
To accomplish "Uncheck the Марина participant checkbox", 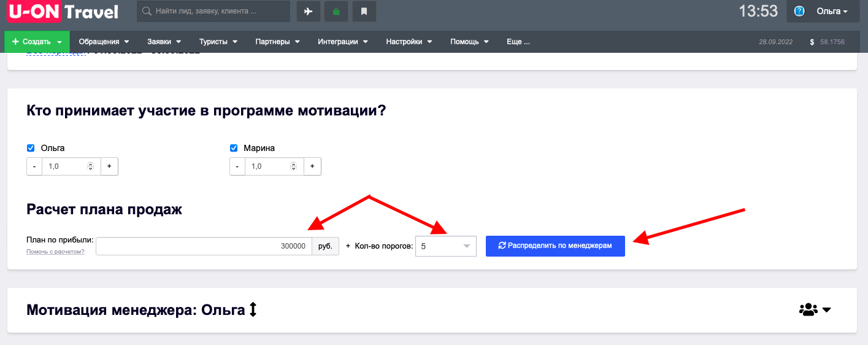I will tap(234, 148).
